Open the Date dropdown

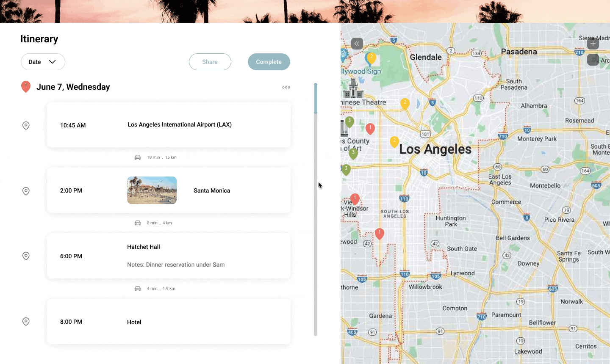click(43, 62)
